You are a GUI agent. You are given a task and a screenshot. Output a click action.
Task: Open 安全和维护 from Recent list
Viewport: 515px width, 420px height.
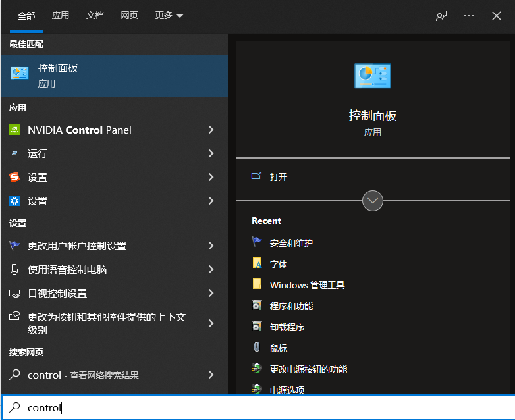291,243
